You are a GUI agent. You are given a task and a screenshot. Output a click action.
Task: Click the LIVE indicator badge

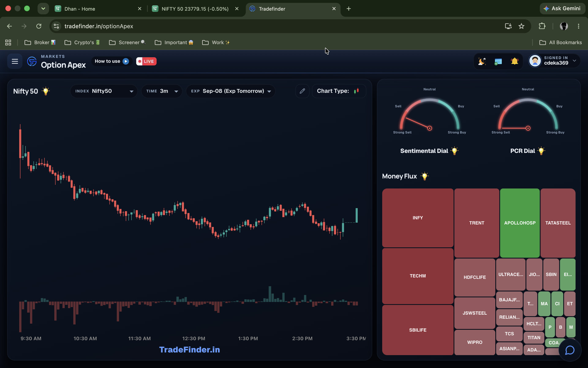click(146, 61)
